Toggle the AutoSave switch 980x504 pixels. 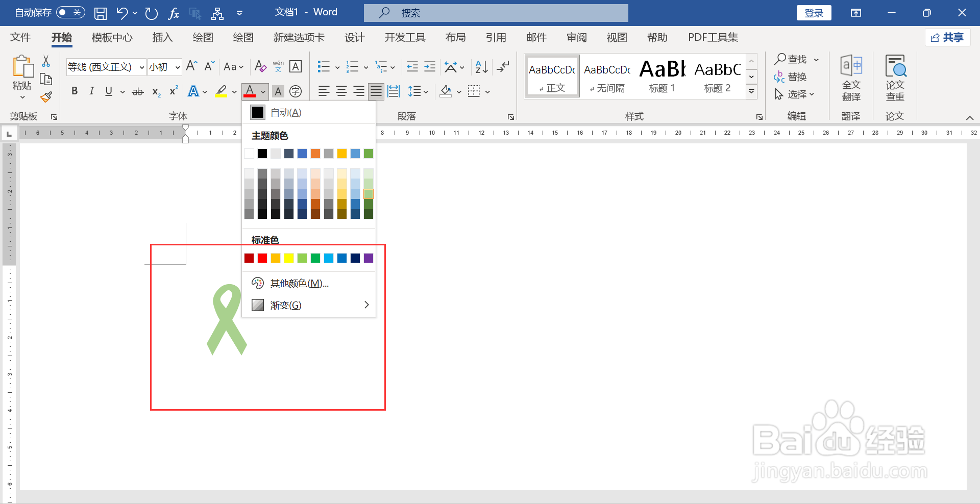coord(70,12)
